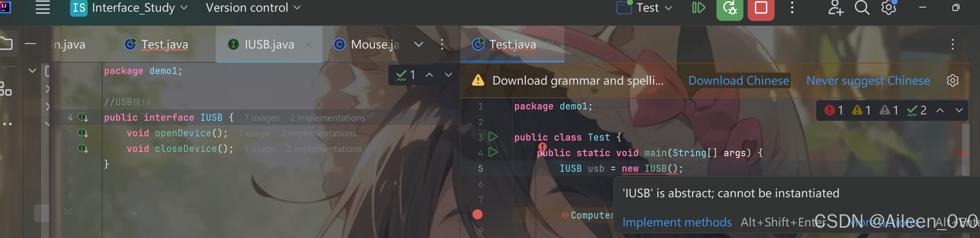Click '2 implementations' hint next to closeDevice
The width and height of the screenshot is (980, 238).
click(324, 149)
